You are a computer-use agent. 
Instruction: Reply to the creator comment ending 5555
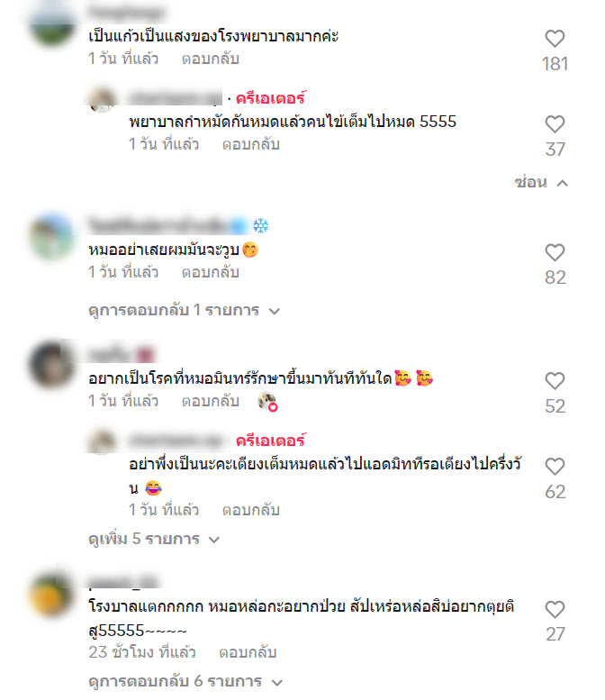click(x=251, y=144)
